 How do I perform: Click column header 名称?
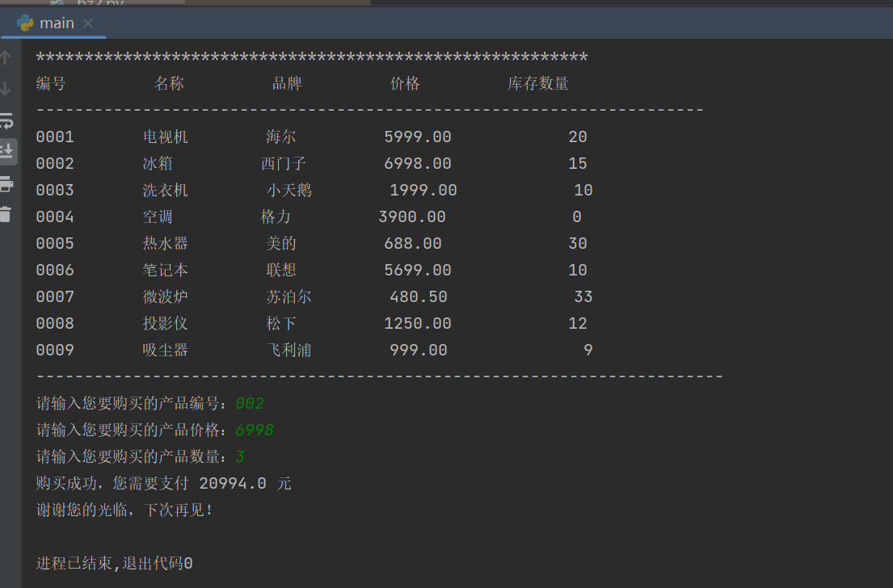click(x=169, y=84)
